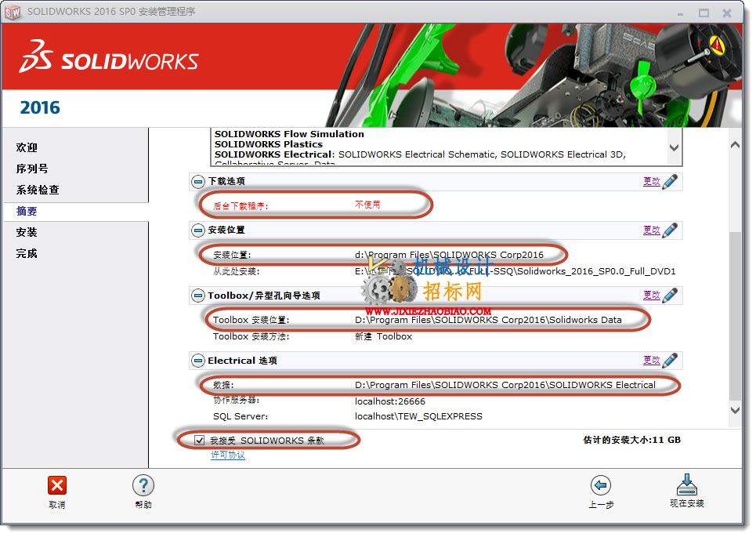Open Help via question mark icon
Viewport: 756px width, 537px height.
pyautogui.click(x=143, y=485)
